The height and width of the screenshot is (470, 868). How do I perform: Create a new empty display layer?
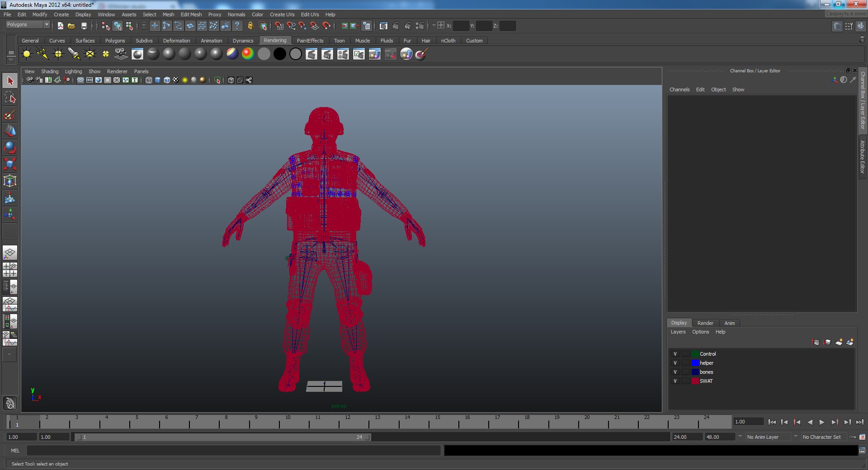[x=839, y=342]
